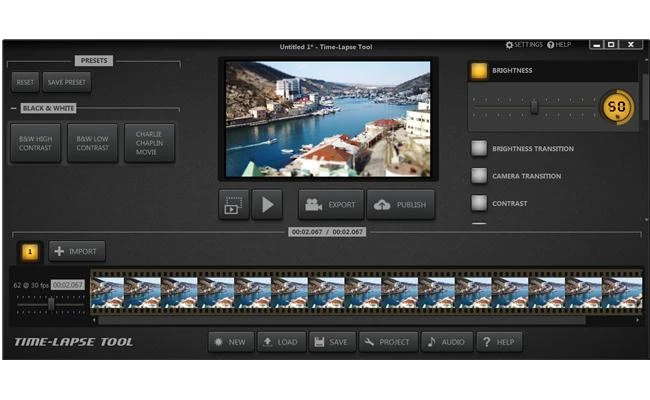Click the filmstrip horizontal scrollbar
The image size is (650, 400).
coord(342,320)
